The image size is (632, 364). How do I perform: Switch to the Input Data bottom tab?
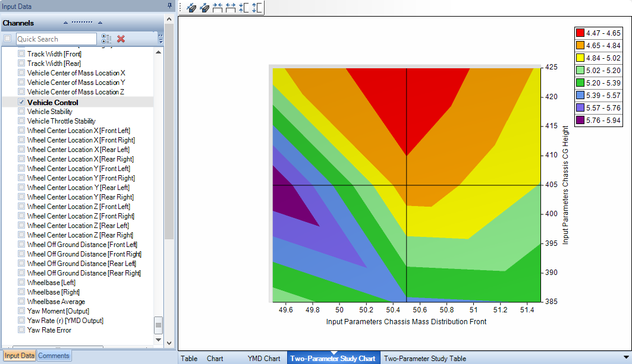[20, 356]
